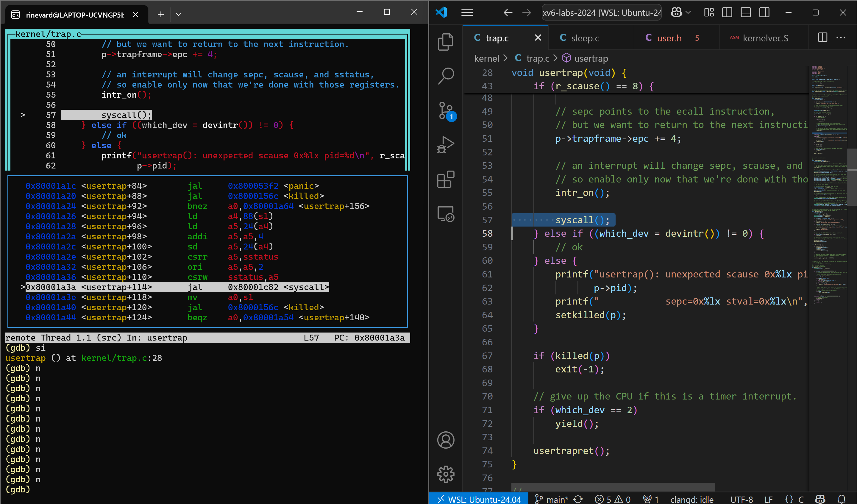Switch to the kernelvec.S editor tab
Viewport: 857px width, 504px height.
coord(765,38)
